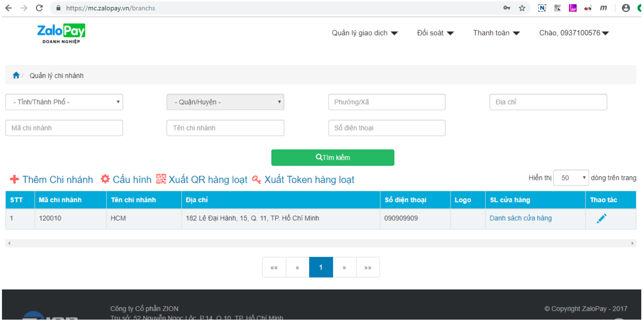This screenshot has width=644, height=322.
Task: Expand the Quận/Huyện dropdown
Action: tap(225, 102)
